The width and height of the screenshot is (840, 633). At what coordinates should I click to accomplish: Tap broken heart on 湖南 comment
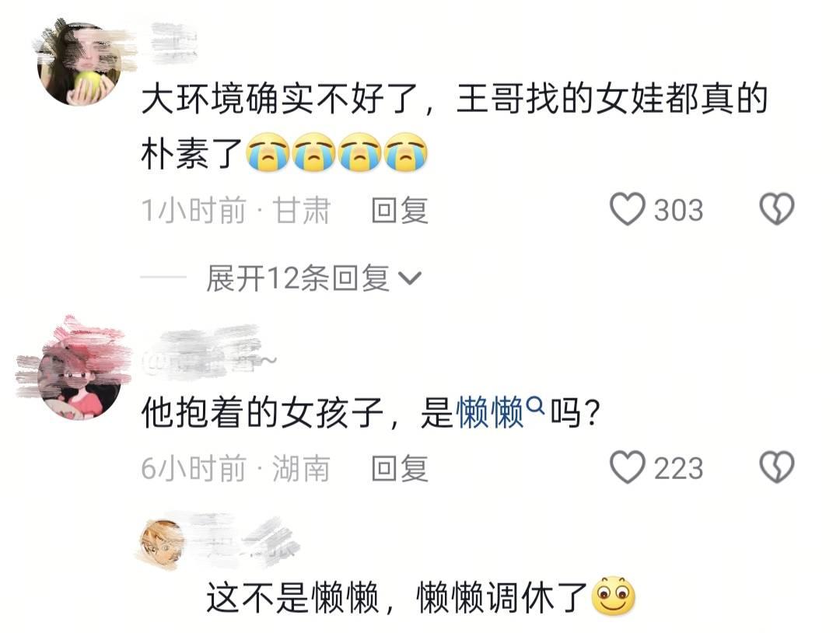777,467
